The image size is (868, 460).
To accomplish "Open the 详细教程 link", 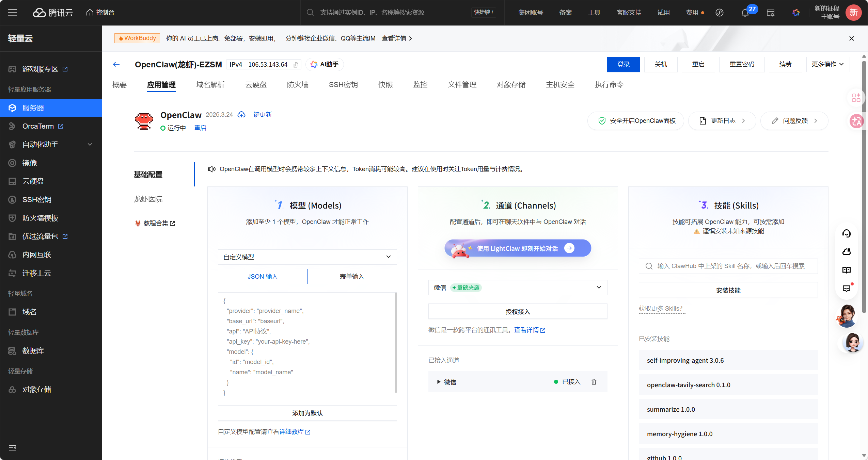I will point(295,432).
